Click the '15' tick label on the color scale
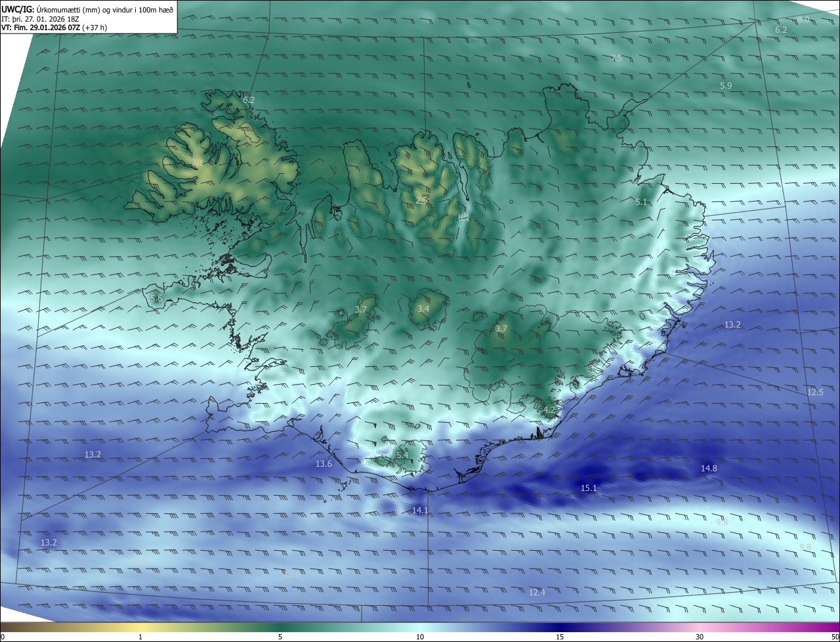 pos(560,637)
